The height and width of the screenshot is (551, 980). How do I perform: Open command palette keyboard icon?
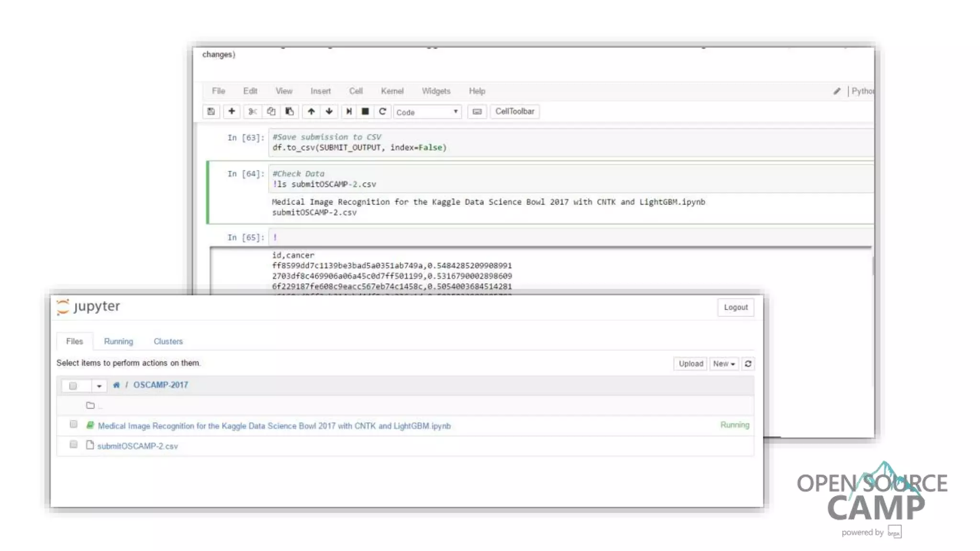[x=477, y=111]
